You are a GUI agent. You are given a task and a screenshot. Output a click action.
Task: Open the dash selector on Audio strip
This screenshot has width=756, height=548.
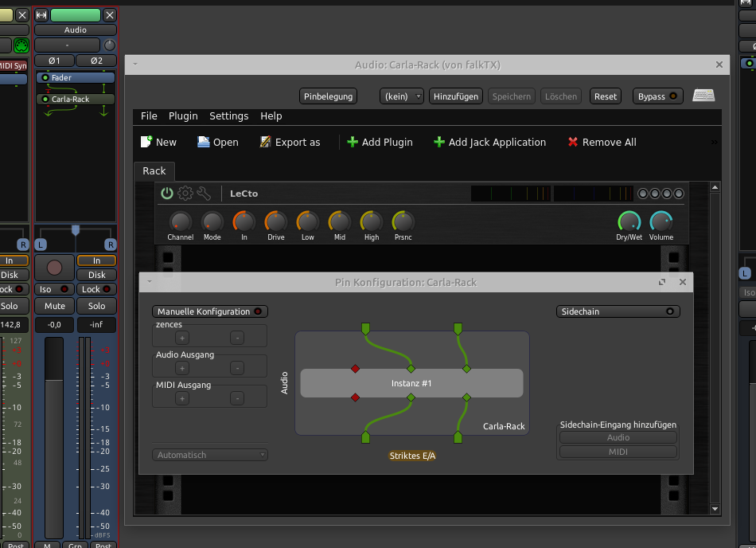(x=67, y=45)
